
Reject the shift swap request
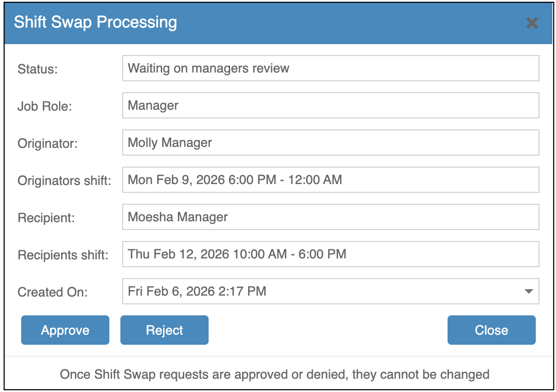[165, 330]
